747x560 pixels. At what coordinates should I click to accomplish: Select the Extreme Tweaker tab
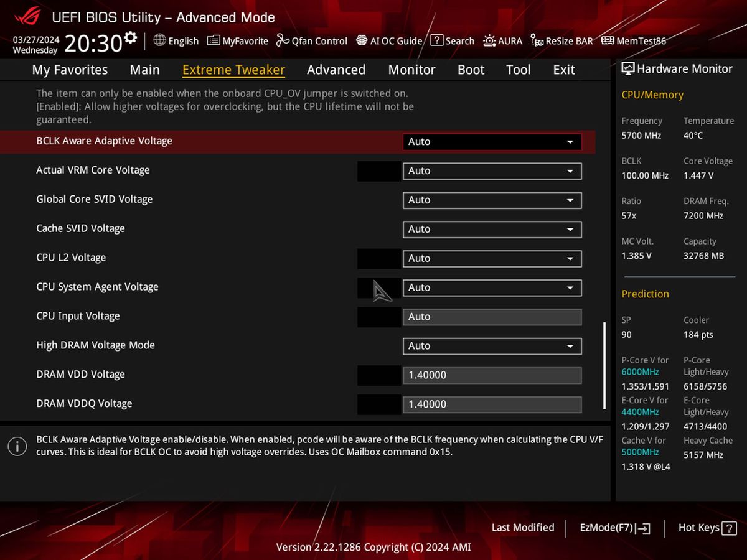coord(233,70)
